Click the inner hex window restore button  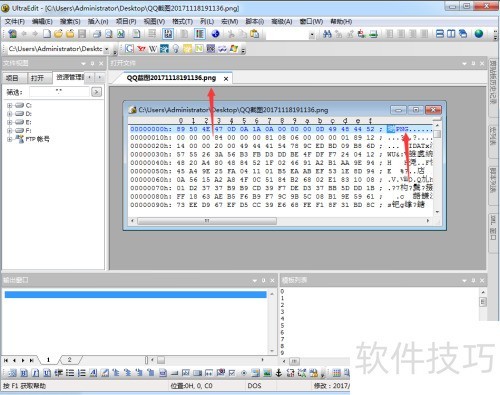[416, 110]
